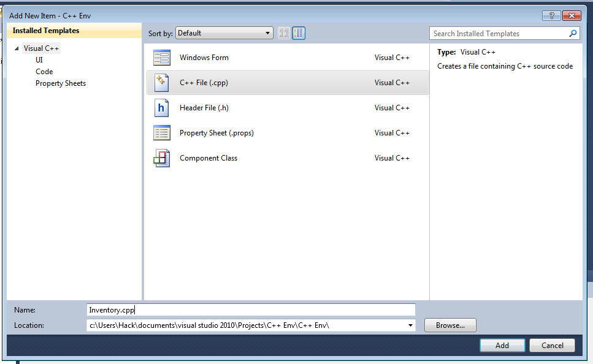
Task: Click the Header File (.h) icon
Action: click(x=161, y=108)
